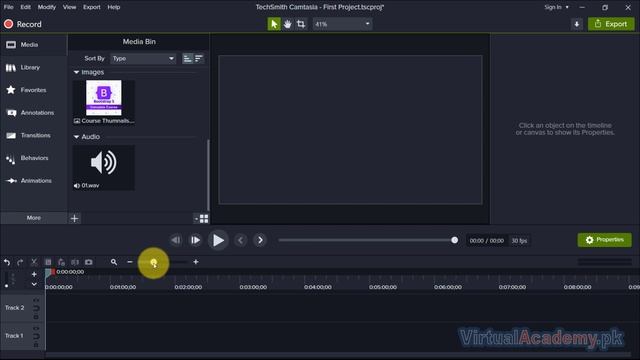Collapse the Audio section
The image size is (640, 360).
point(76,137)
